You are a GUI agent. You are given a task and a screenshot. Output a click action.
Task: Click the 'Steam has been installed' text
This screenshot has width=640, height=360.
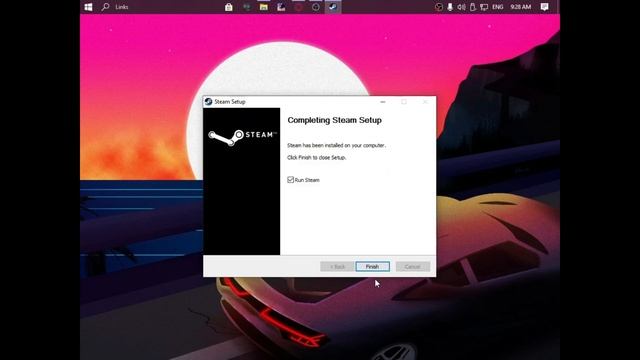tap(336, 145)
